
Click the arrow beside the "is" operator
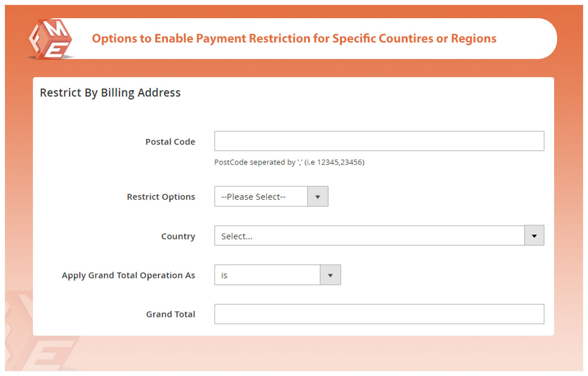coord(330,275)
